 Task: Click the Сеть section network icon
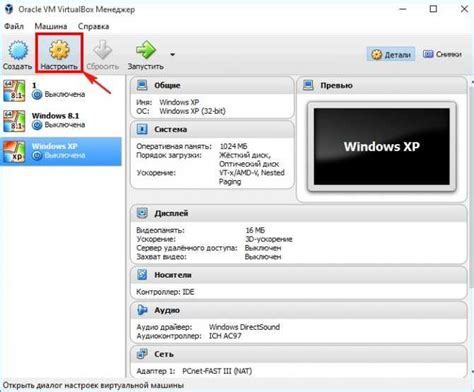point(142,354)
